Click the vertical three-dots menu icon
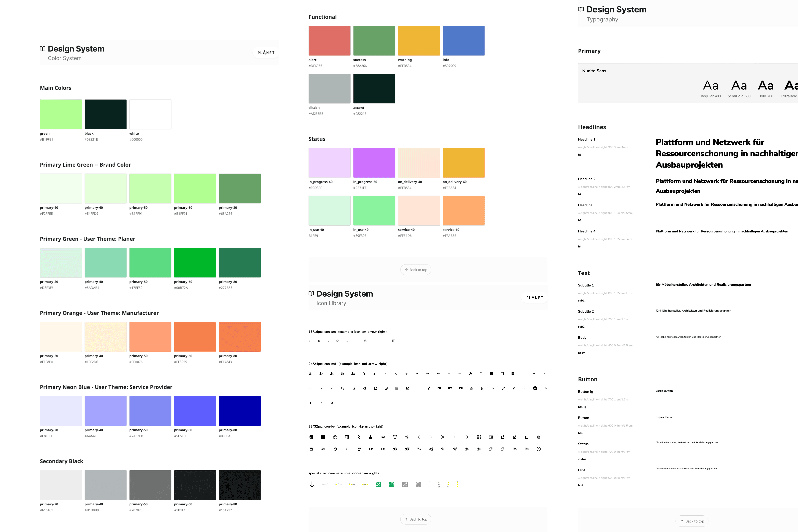Screen dimensions: 798x532 coord(418,389)
